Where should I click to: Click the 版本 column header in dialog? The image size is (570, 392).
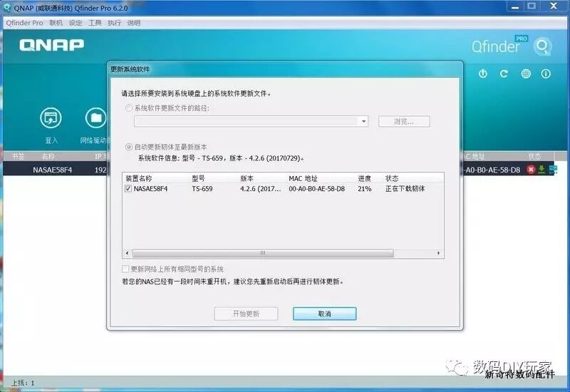pyautogui.click(x=247, y=179)
